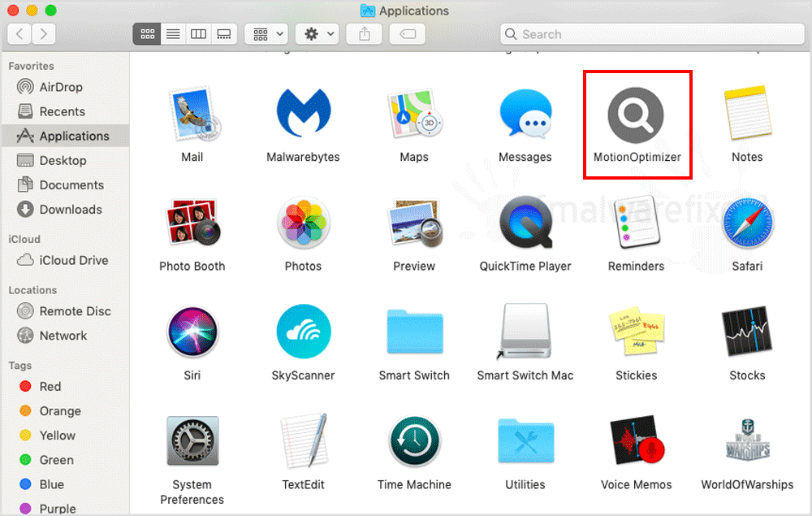This screenshot has height=516, width=812.
Task: Select the MotionOptimizer app icon
Action: [636, 115]
